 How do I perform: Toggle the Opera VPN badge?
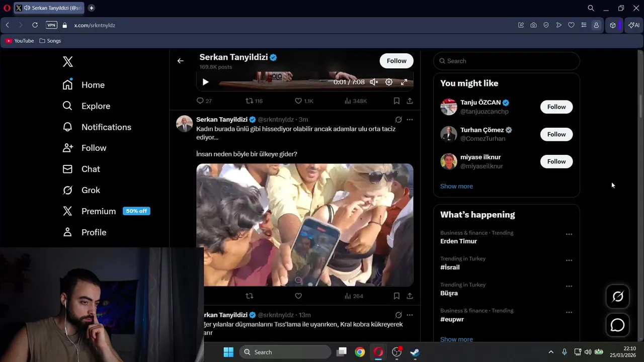point(51,25)
